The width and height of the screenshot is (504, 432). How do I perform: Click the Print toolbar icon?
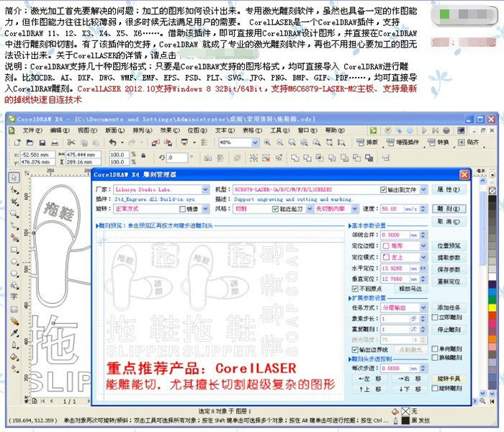pos(55,143)
